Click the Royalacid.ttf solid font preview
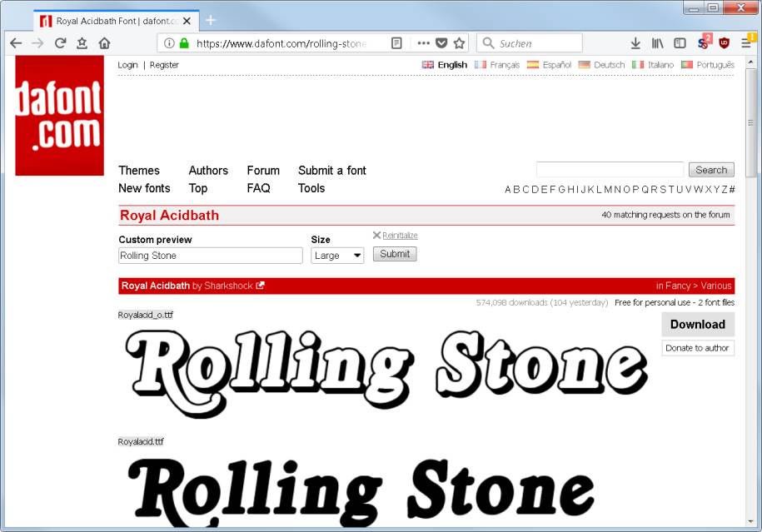762x532 pixels. pyautogui.click(x=361, y=492)
